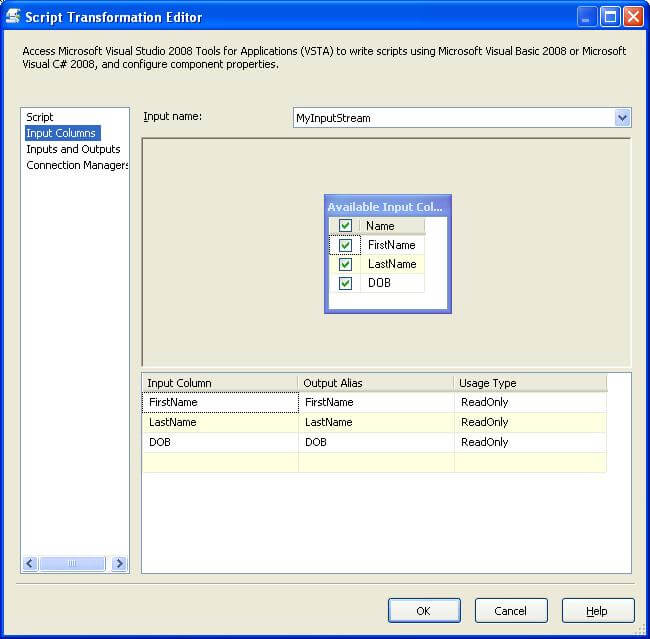Confirm with the OK button
The height and width of the screenshot is (639, 650).
tap(424, 610)
